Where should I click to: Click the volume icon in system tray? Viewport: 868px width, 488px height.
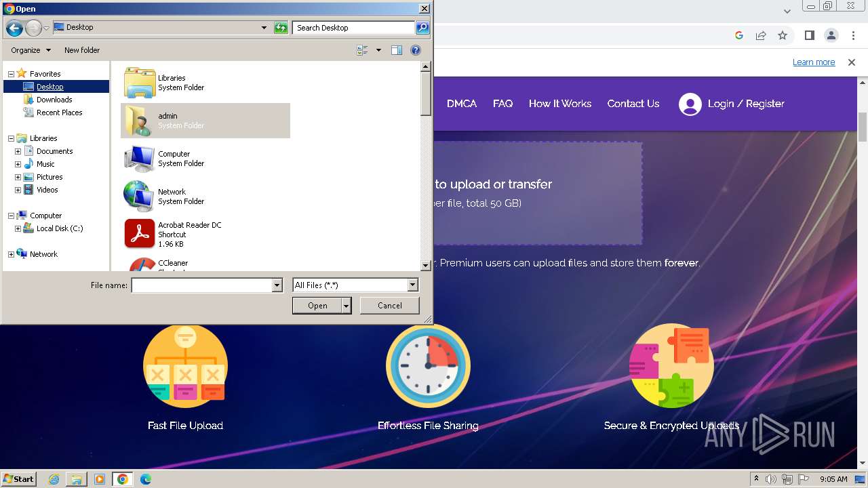coord(771,479)
